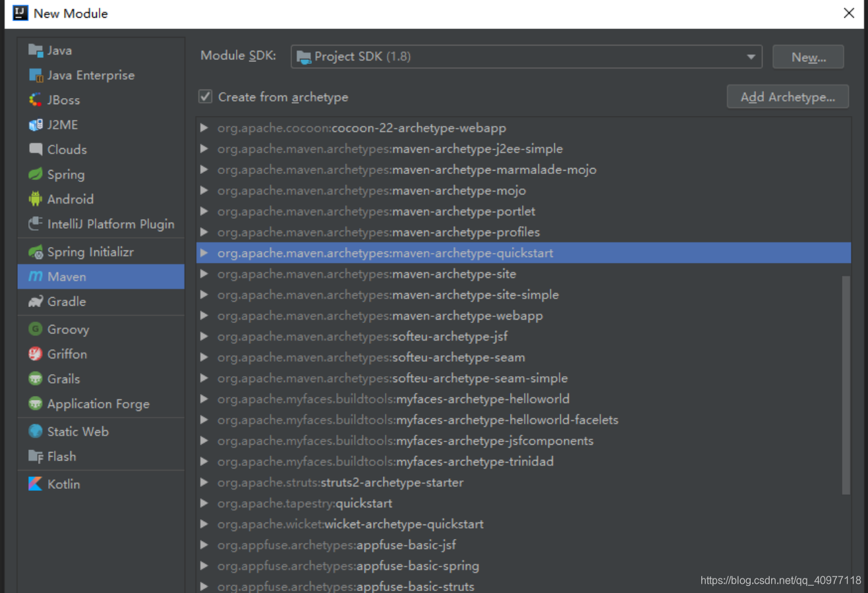Click the New... SDK button
Screen dimensions: 868x593
pyautogui.click(x=808, y=57)
